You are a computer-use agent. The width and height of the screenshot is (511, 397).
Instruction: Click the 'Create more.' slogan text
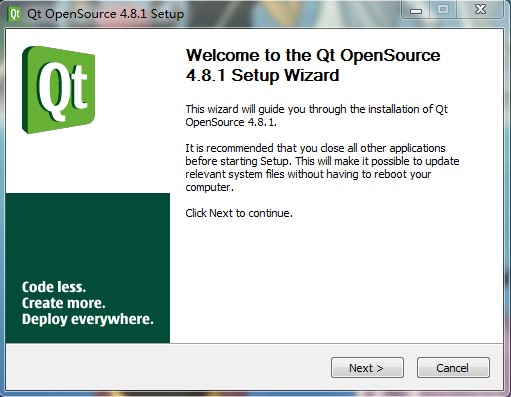(x=64, y=303)
